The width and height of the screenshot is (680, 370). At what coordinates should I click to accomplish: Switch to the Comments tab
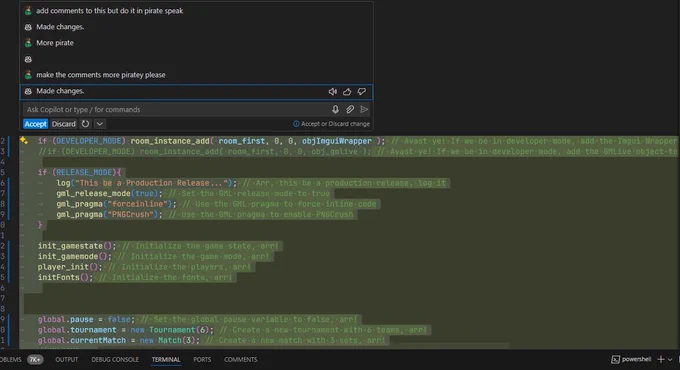coord(241,360)
